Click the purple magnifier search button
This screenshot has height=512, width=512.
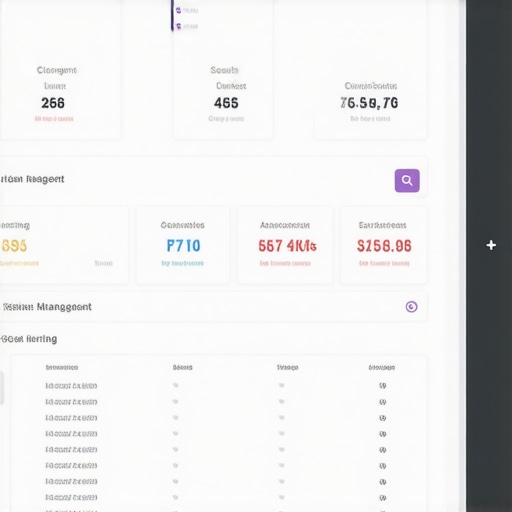pos(407,180)
